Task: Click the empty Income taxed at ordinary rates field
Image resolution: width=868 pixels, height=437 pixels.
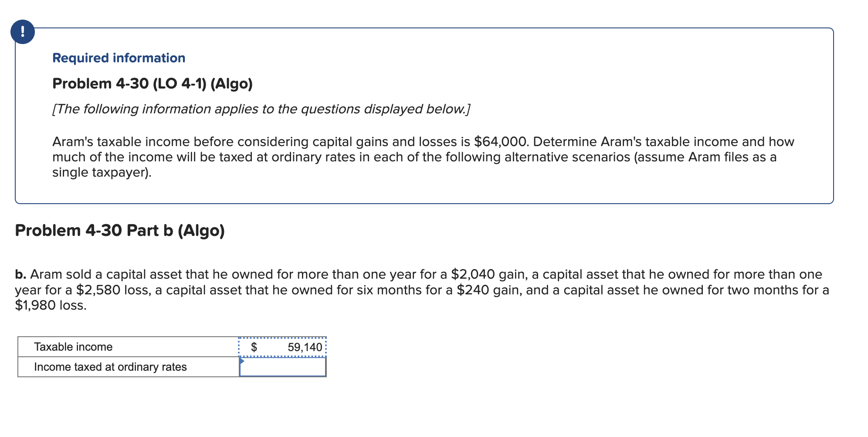Action: 283,368
